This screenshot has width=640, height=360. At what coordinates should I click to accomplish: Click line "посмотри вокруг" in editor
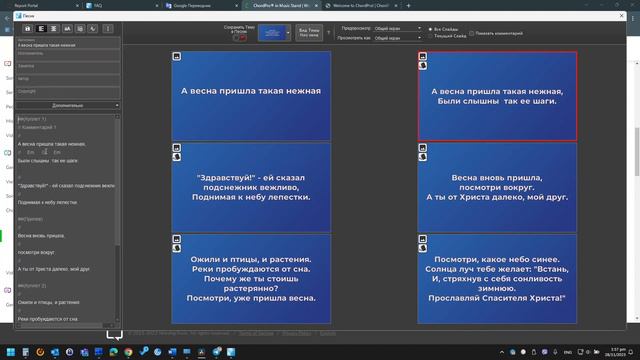[36, 253]
